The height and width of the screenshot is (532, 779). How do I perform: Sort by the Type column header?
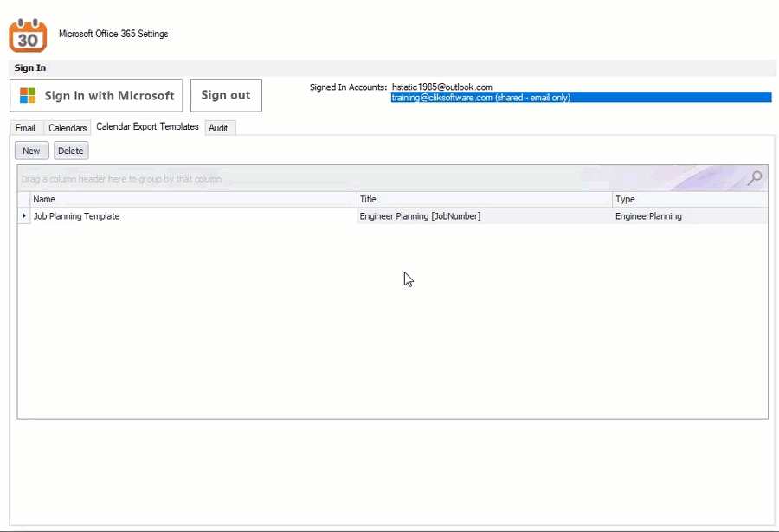click(690, 199)
